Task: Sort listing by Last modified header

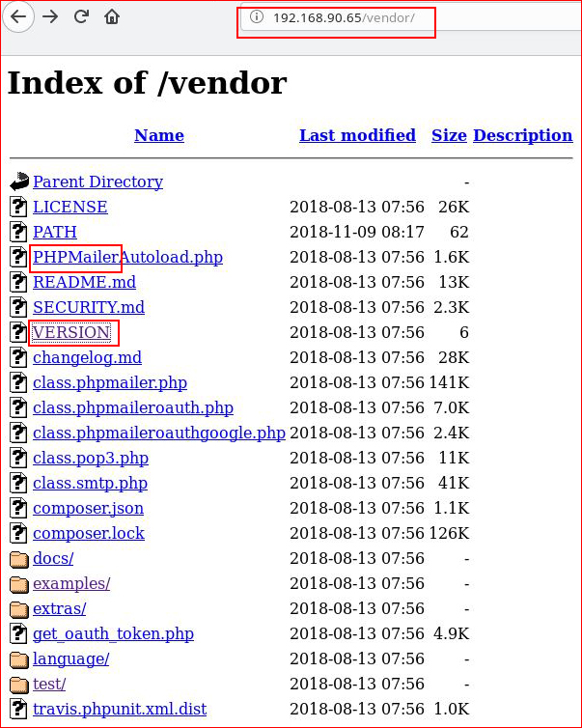Action: coord(357,135)
